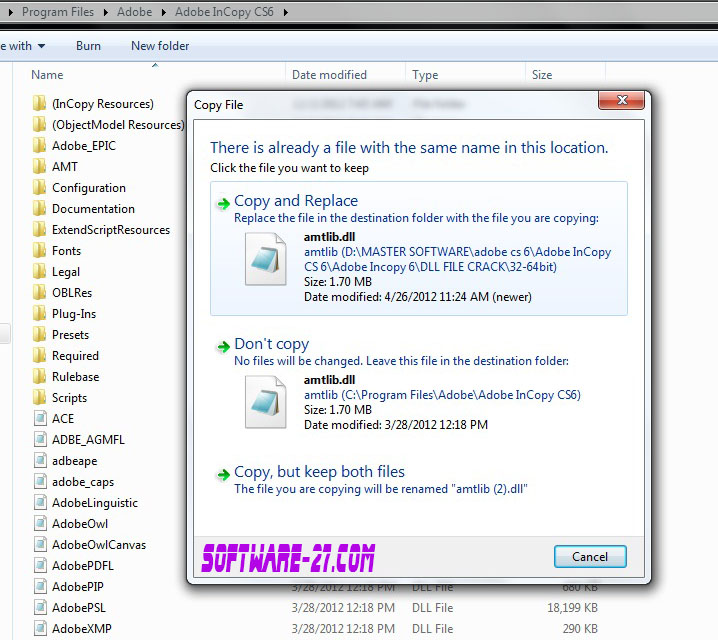Select the OBLRes folder icon
718x640 pixels.
39,293
